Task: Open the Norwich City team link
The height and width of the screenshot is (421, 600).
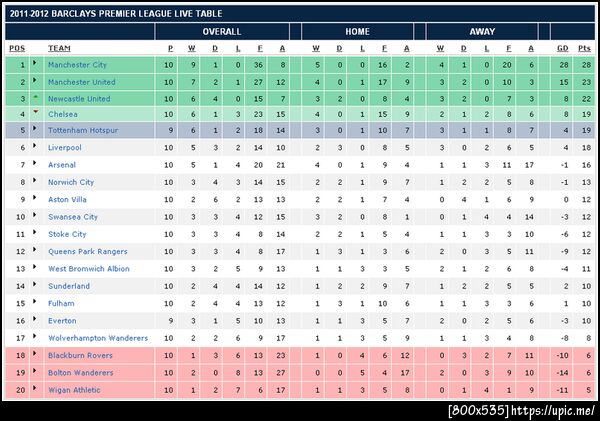Action: 71,182
